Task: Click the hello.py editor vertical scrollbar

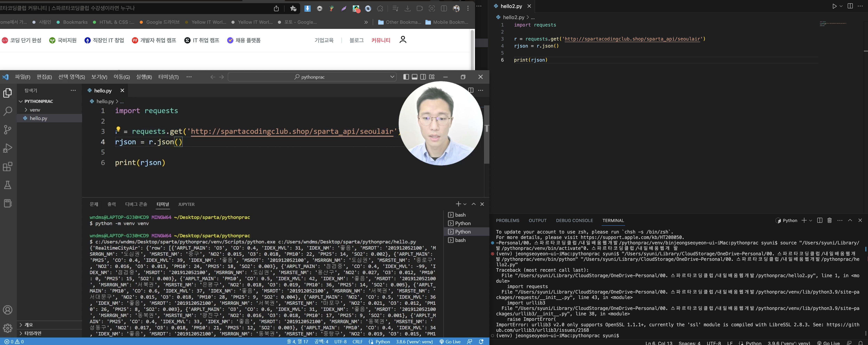Action: pos(486,135)
